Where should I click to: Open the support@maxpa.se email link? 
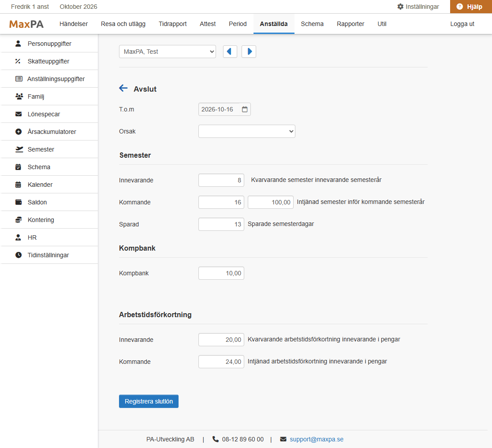[x=317, y=439]
